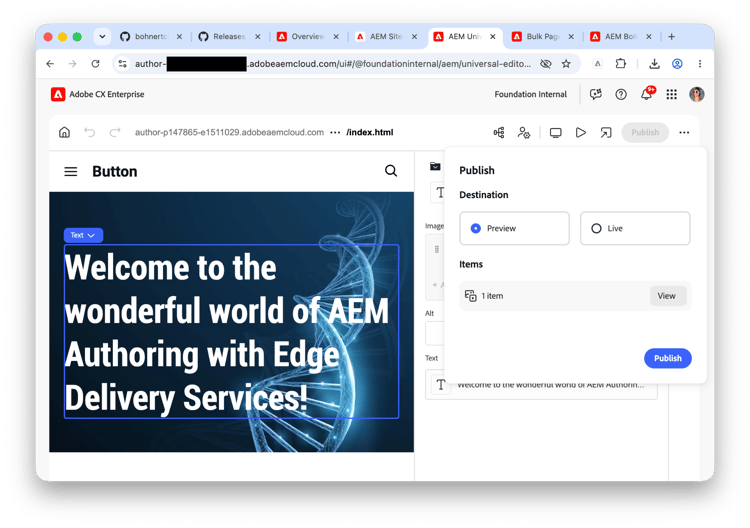Click the search magnifier on the page header
The width and height of the screenshot is (750, 528).
pos(391,171)
